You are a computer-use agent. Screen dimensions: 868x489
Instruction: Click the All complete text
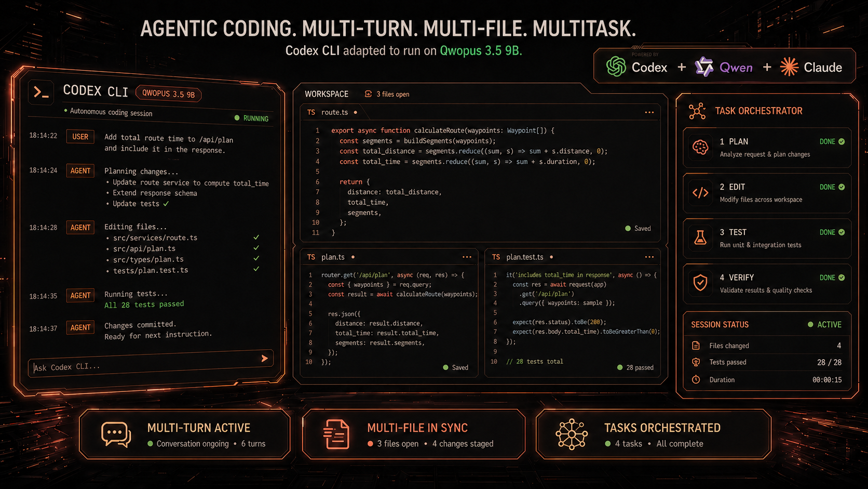pos(680,444)
